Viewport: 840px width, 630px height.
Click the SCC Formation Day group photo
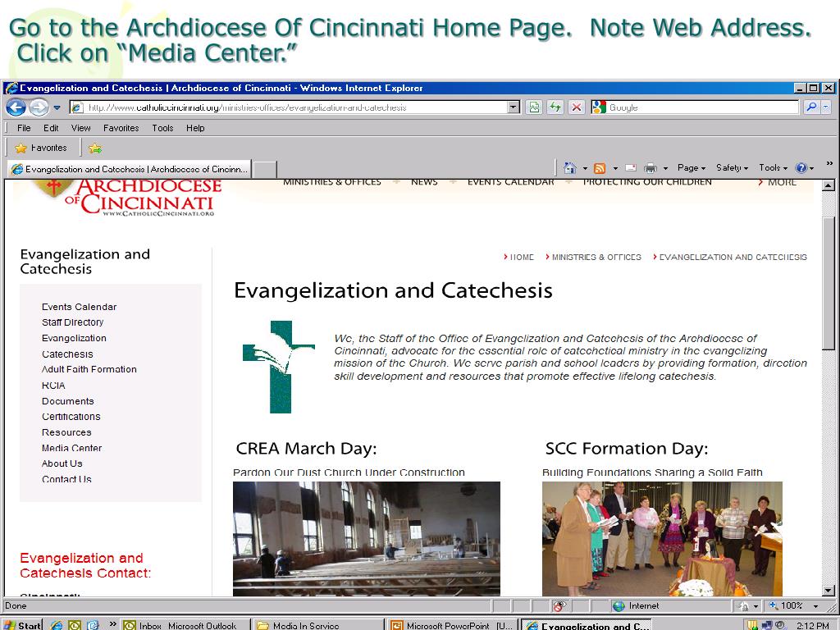[x=662, y=538]
